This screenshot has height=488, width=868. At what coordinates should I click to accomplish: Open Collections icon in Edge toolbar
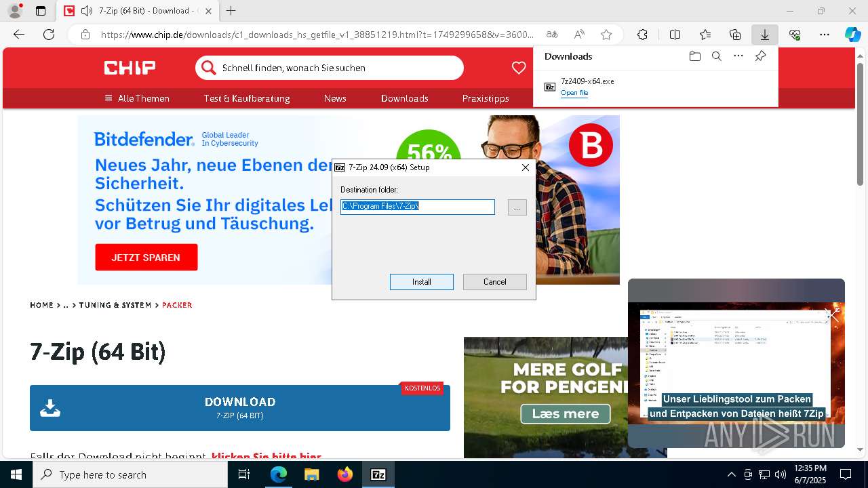coord(735,35)
